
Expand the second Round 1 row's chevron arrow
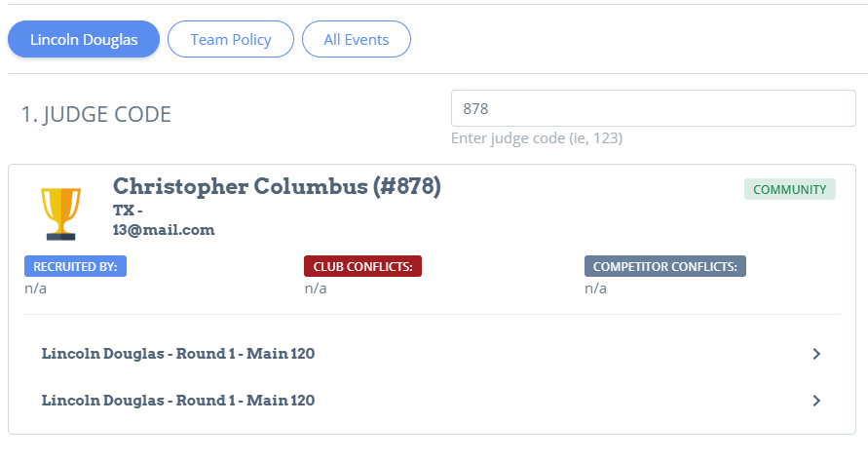click(x=816, y=401)
